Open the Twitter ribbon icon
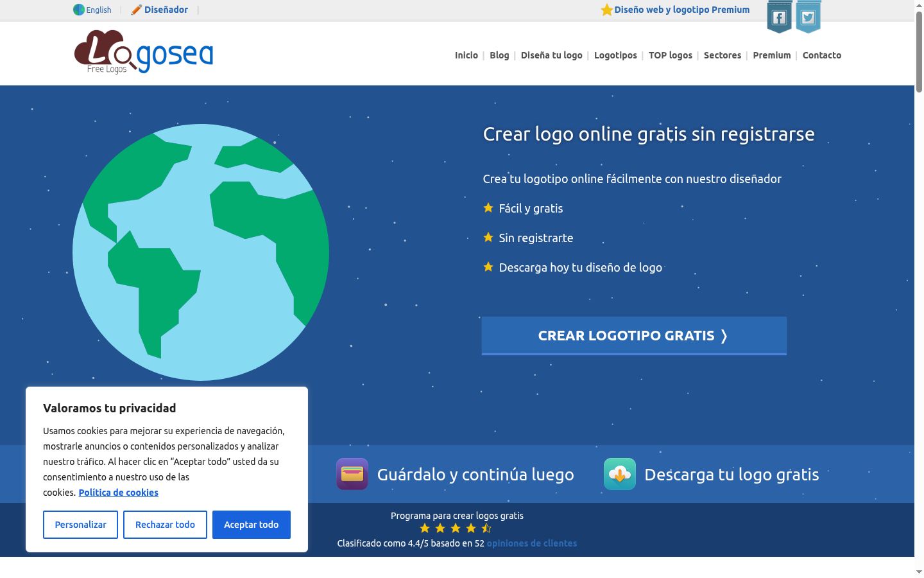The height and width of the screenshot is (578, 924). pos(808,17)
